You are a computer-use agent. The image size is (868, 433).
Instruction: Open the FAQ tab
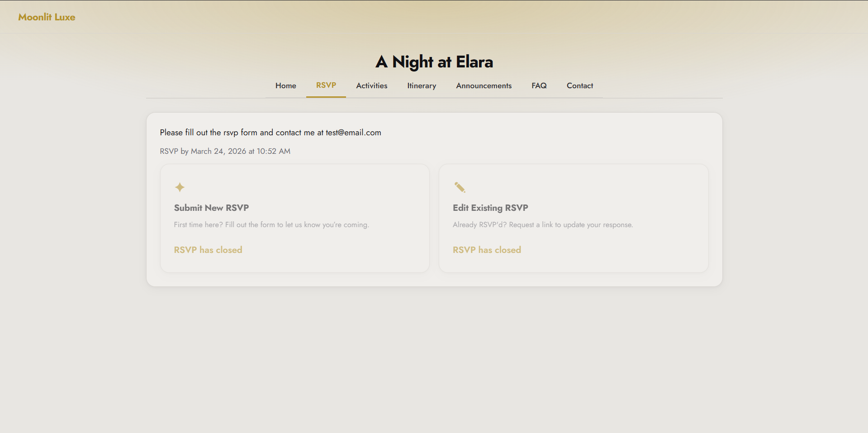point(539,86)
